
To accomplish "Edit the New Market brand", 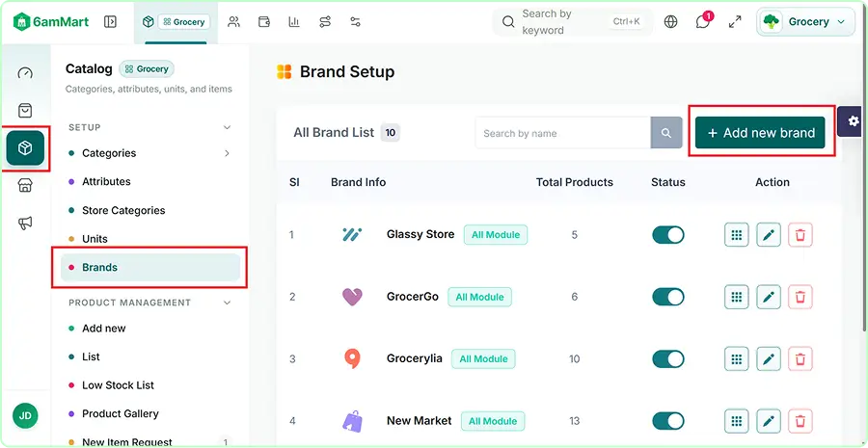I will (769, 421).
